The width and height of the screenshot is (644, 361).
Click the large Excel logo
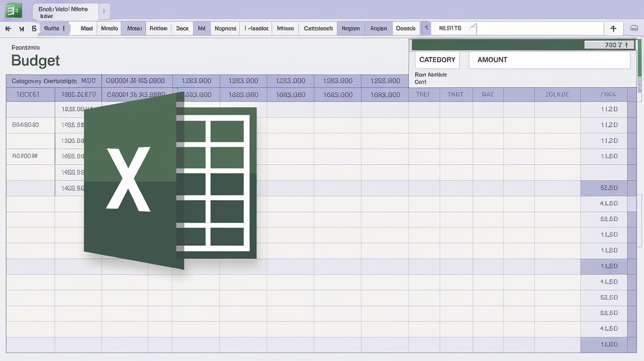[170, 180]
